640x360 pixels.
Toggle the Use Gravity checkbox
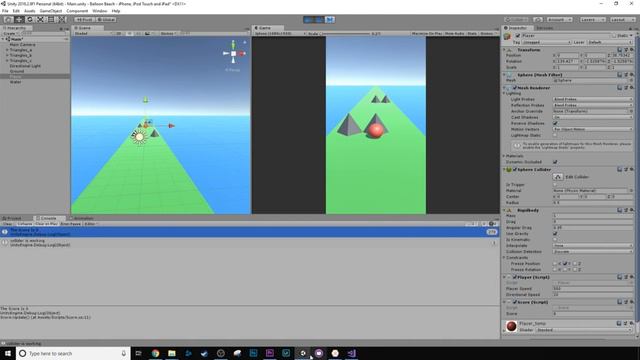pyautogui.click(x=555, y=234)
